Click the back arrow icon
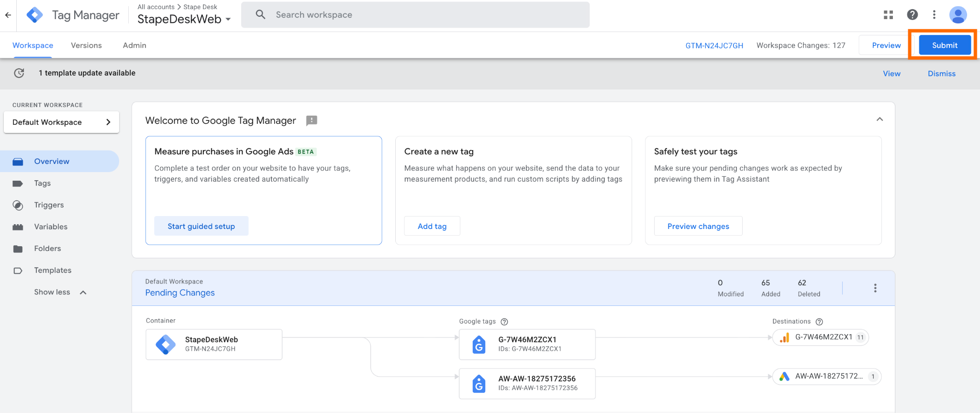The height and width of the screenshot is (413, 980). click(x=8, y=15)
